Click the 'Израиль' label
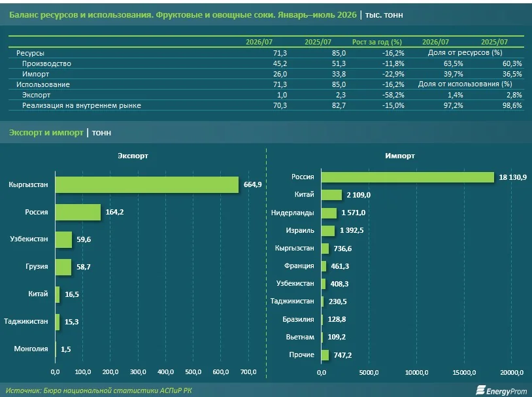The height and width of the screenshot is (397, 532). 300,231
